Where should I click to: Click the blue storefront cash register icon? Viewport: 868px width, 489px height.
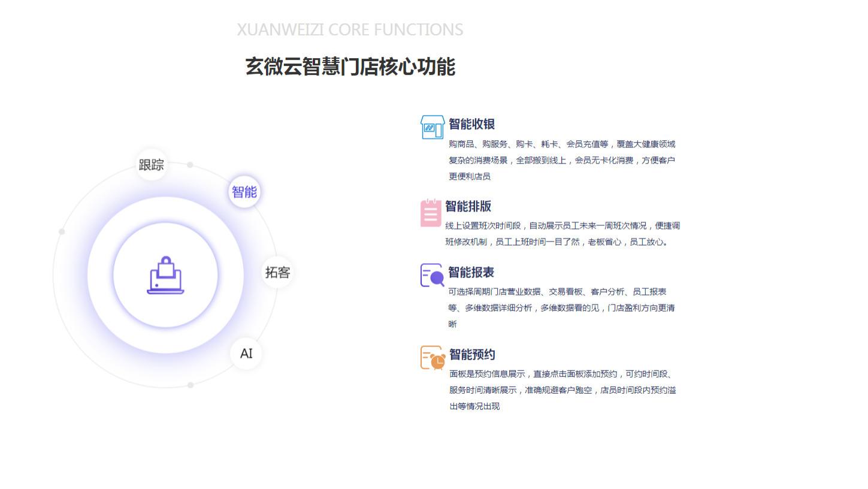point(432,126)
